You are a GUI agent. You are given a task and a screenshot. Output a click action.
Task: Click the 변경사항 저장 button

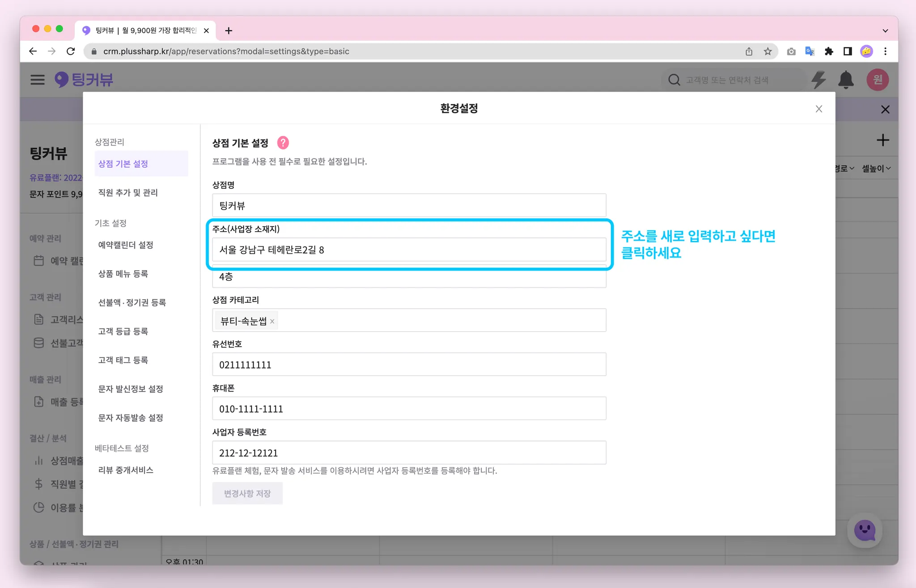pyautogui.click(x=247, y=493)
